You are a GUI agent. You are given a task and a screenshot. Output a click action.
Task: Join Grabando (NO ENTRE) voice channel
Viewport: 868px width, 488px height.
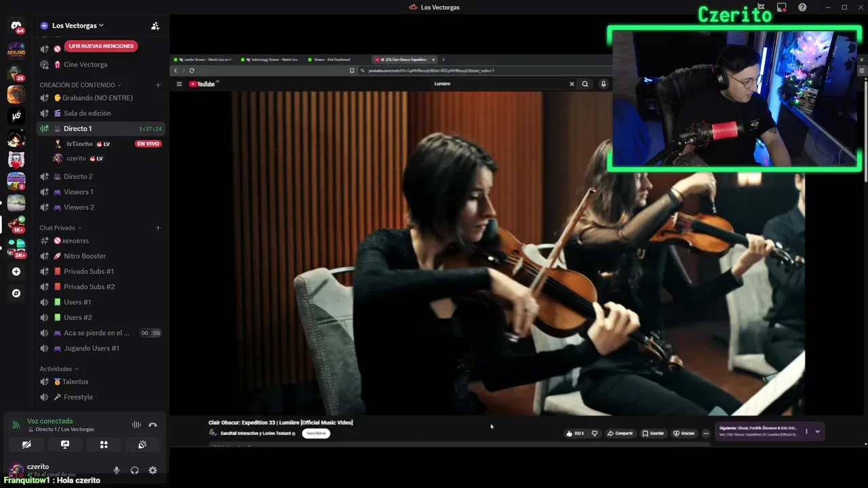point(100,98)
